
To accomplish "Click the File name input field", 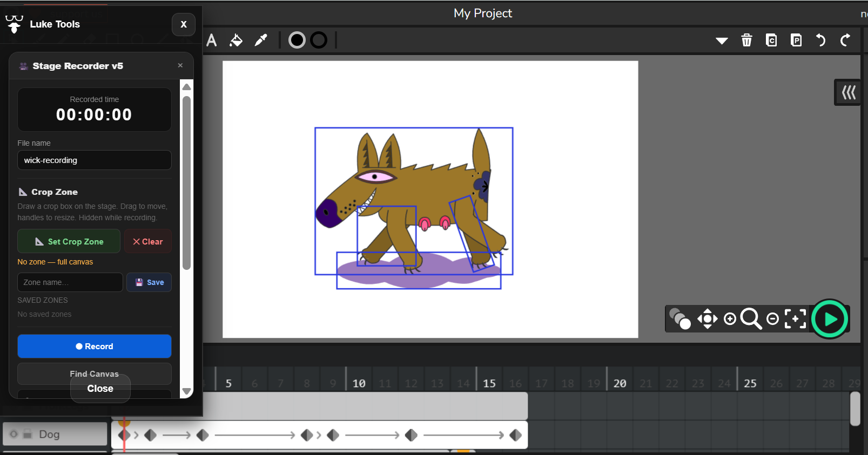I will tap(95, 160).
